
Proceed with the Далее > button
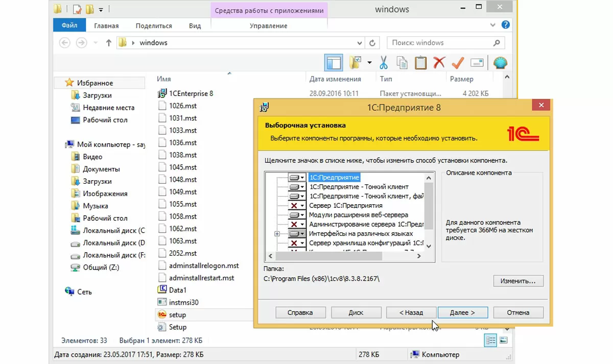463,312
